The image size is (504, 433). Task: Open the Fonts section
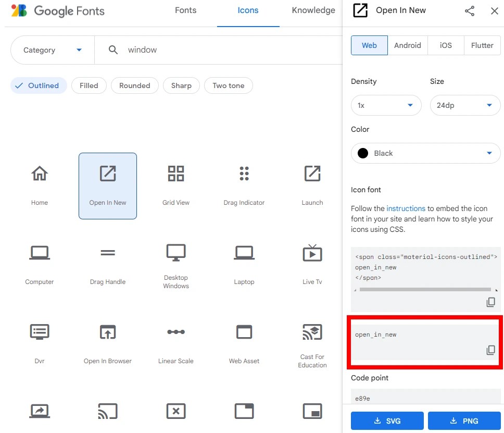(185, 10)
